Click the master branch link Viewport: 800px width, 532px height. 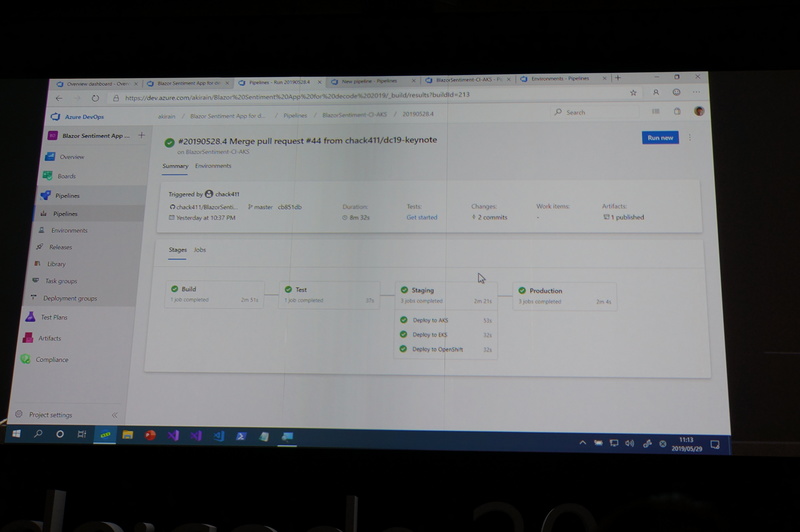(x=260, y=207)
